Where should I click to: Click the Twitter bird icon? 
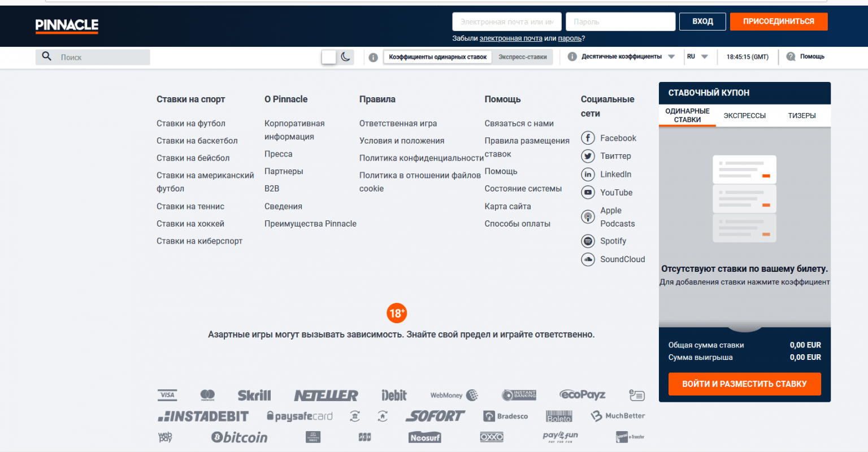pos(588,156)
